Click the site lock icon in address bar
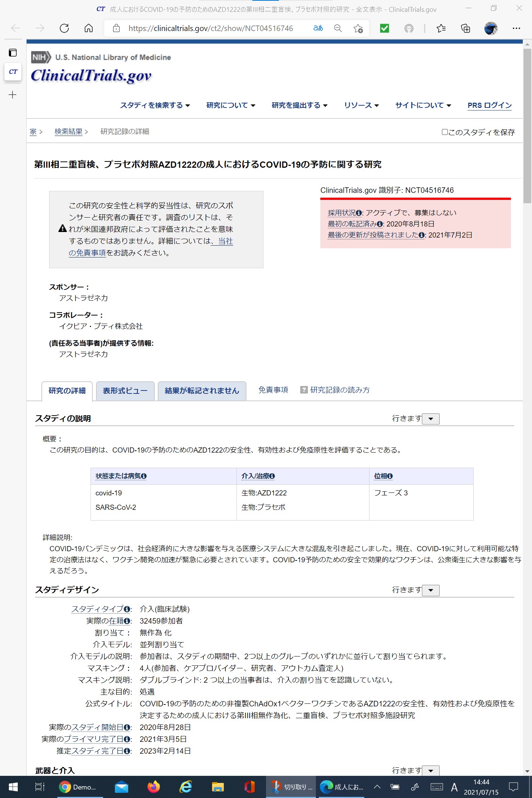This screenshot has height=798, width=532. (x=116, y=28)
